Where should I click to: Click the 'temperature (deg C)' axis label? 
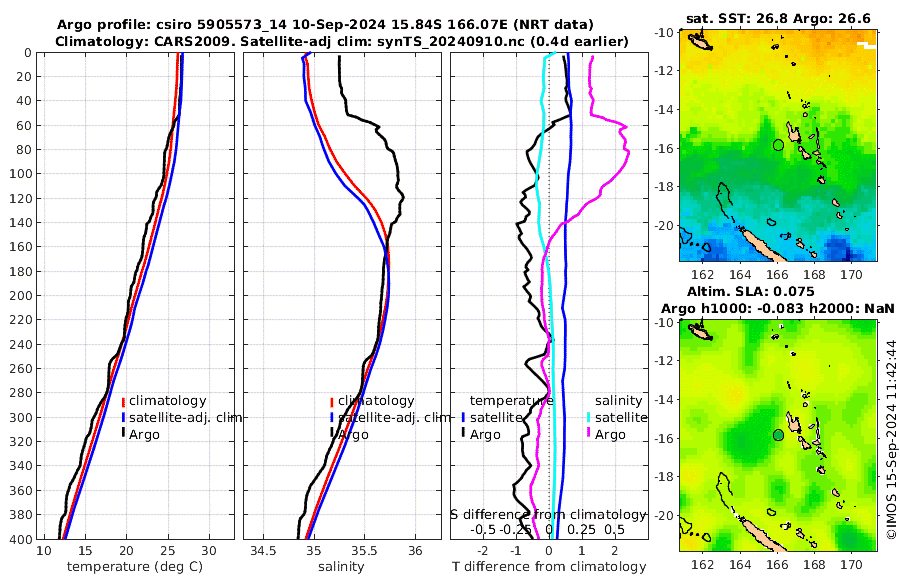click(135, 567)
